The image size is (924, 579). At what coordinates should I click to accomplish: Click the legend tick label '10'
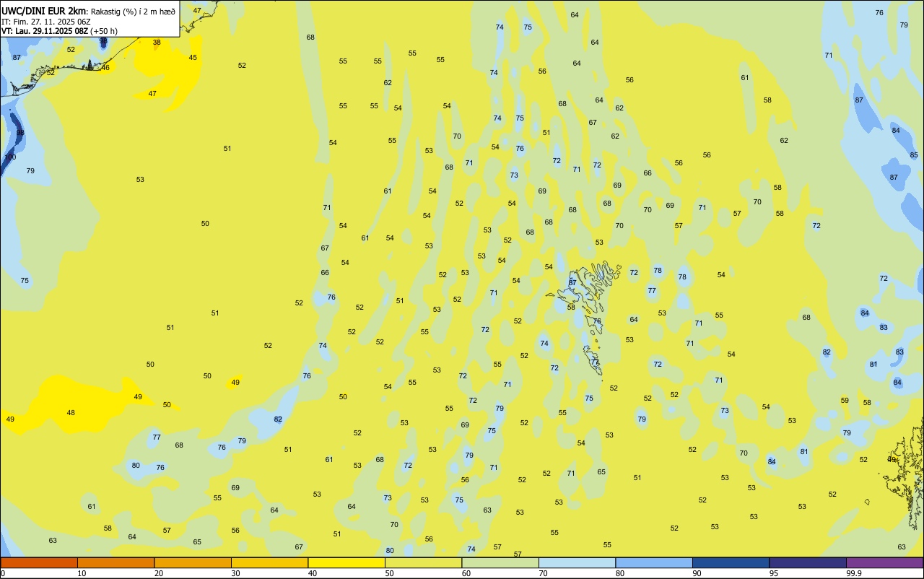click(82, 573)
